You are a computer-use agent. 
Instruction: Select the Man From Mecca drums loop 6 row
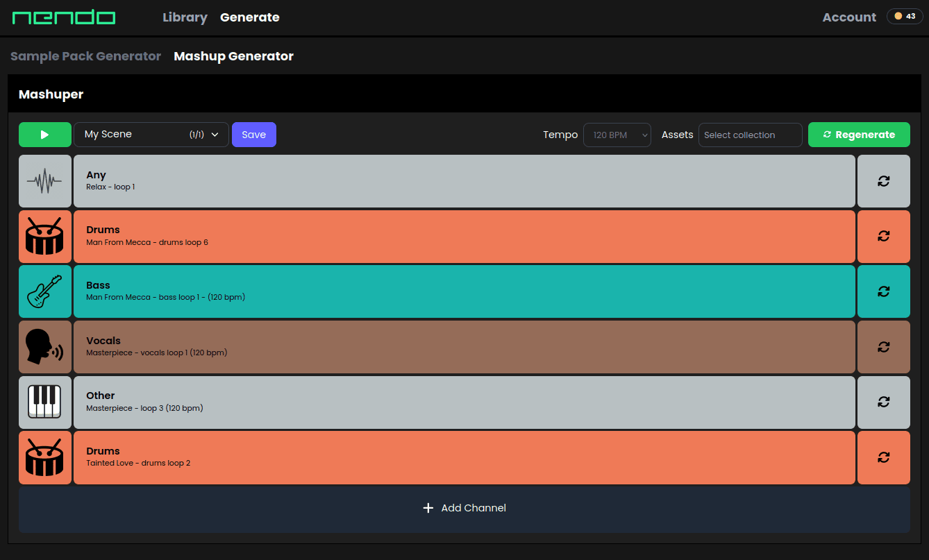[464, 236]
